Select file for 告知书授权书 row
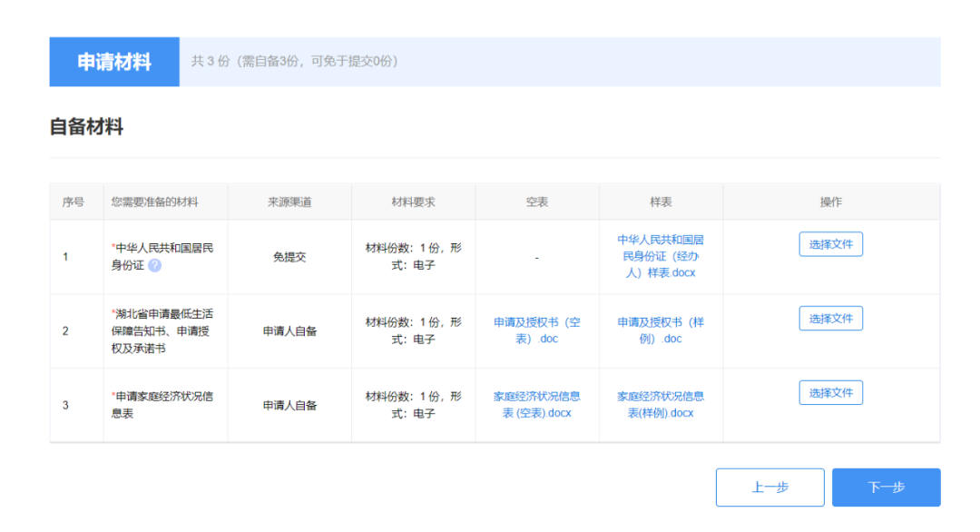 point(830,319)
